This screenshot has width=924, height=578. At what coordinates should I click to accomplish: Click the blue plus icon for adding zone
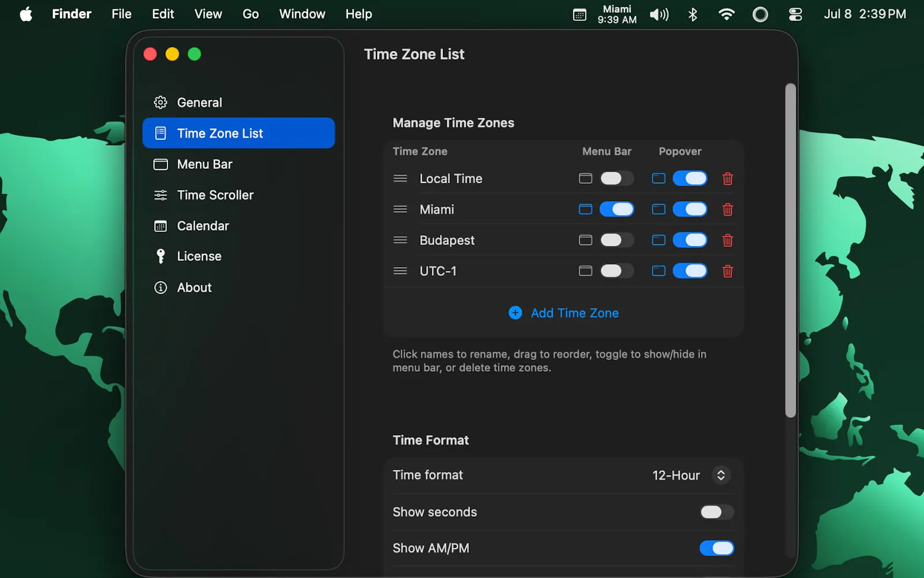point(515,313)
